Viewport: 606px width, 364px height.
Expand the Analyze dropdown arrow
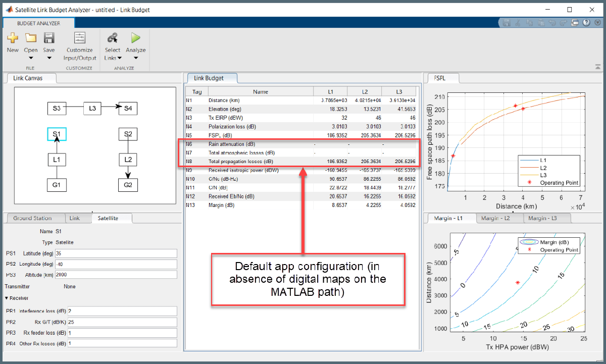135,58
